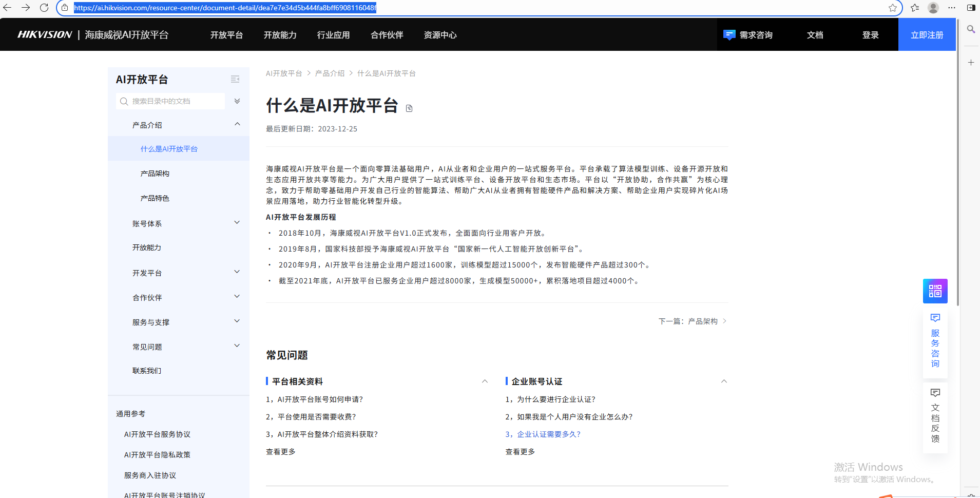Image resolution: width=980 pixels, height=498 pixels.
Task: Click the site lock icon in address bar
Action: coord(65,8)
